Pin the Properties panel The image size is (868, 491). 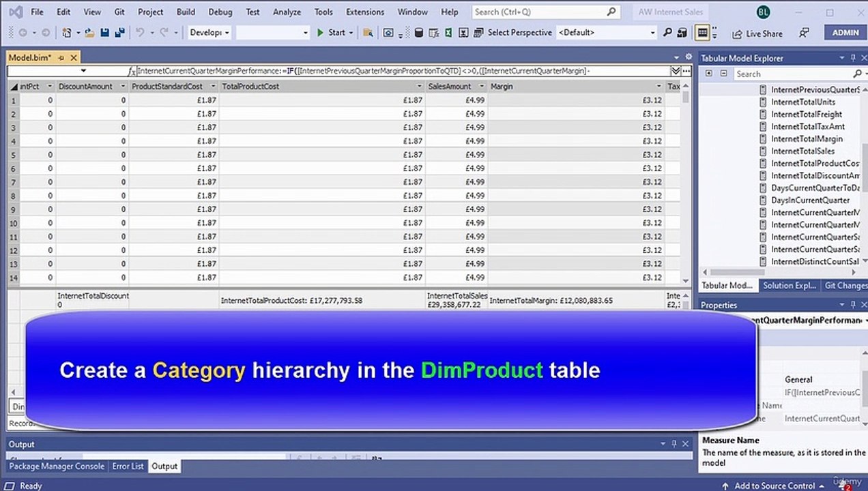tap(852, 305)
